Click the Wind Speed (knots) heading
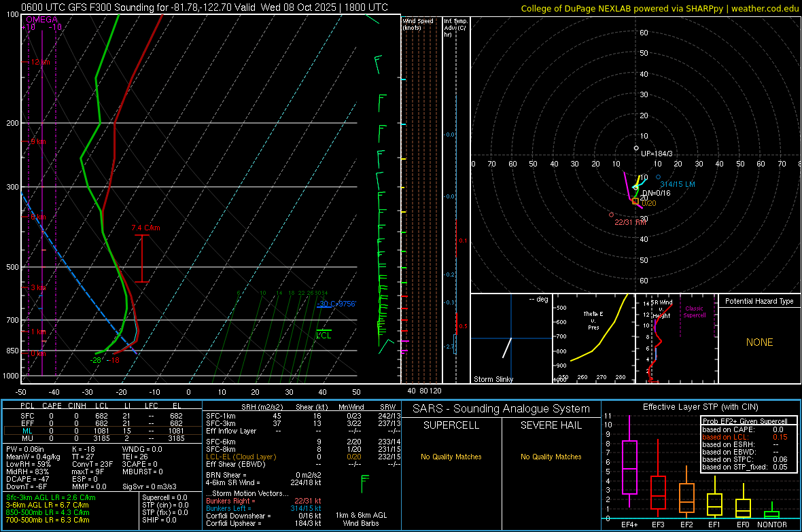The width and height of the screenshot is (802, 532). point(417,24)
